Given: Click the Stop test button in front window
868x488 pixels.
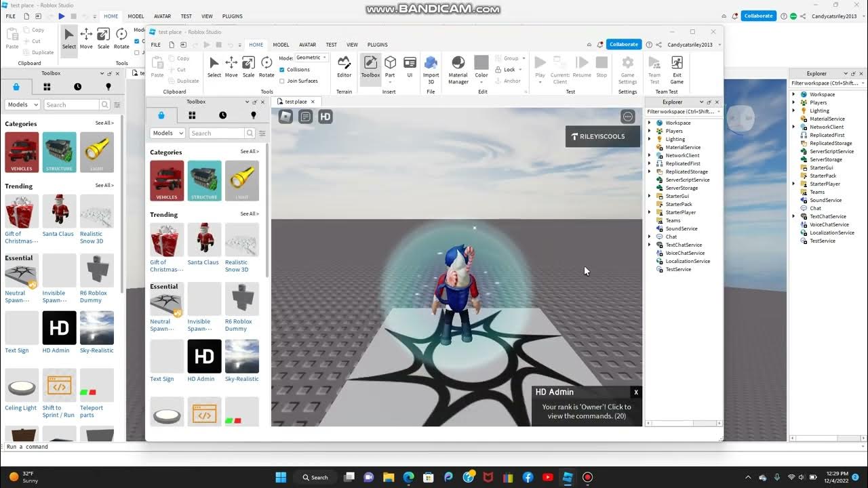Looking at the screenshot, I should pos(601,66).
